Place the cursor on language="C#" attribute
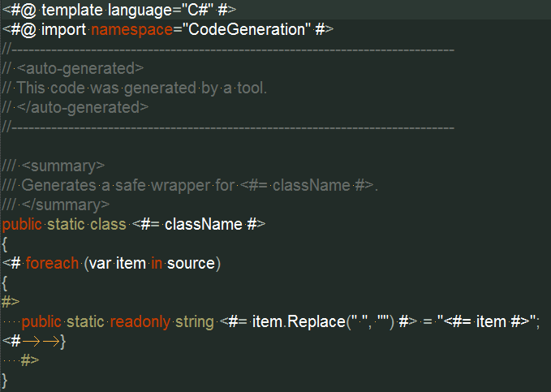This screenshot has width=551, height=392. pyautogui.click(x=161, y=11)
